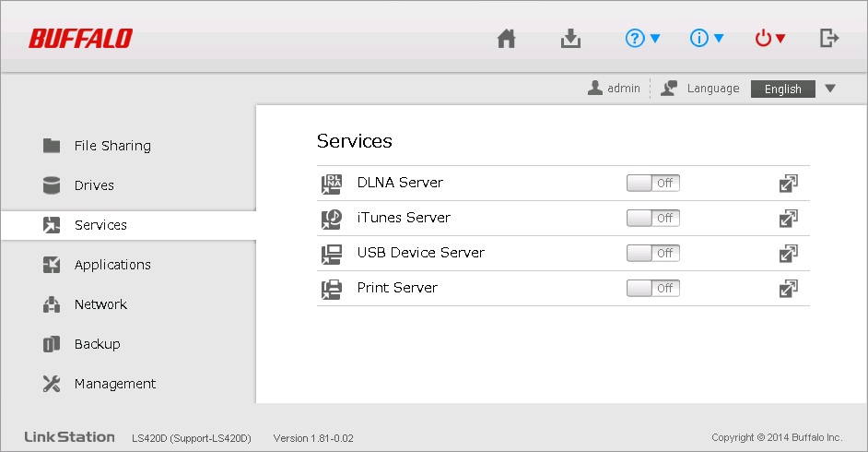Open the Network section

pyautogui.click(x=100, y=304)
